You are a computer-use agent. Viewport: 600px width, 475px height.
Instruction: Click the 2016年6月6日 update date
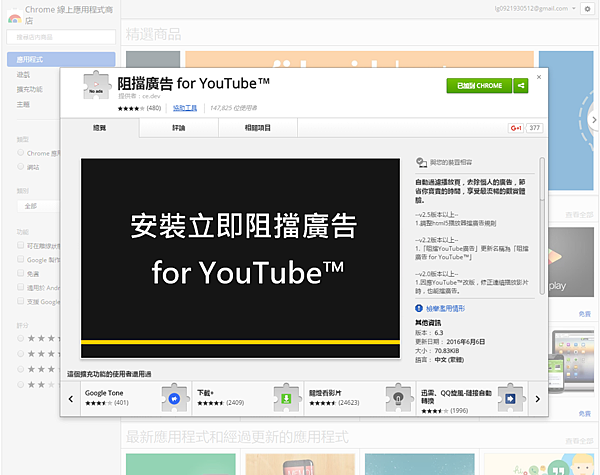pos(466,342)
